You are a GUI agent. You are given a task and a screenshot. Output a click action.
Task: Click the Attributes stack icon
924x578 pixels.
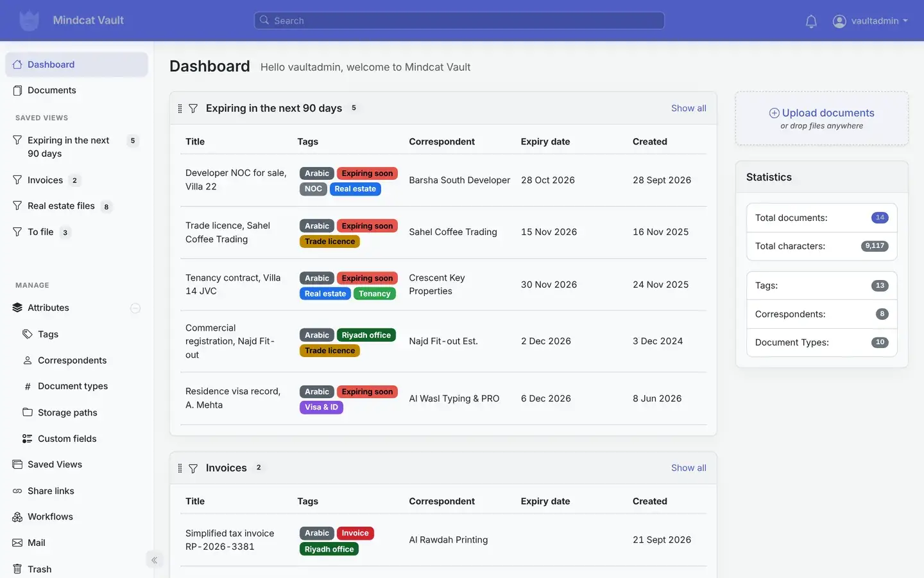click(17, 308)
